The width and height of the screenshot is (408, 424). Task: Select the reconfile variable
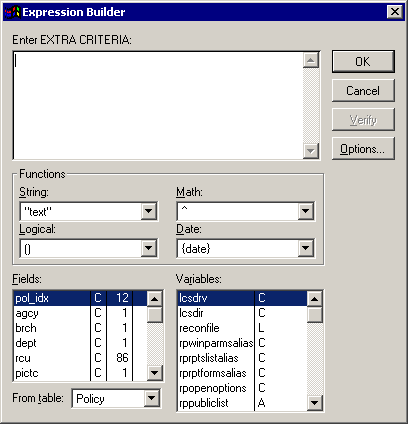(x=242, y=328)
